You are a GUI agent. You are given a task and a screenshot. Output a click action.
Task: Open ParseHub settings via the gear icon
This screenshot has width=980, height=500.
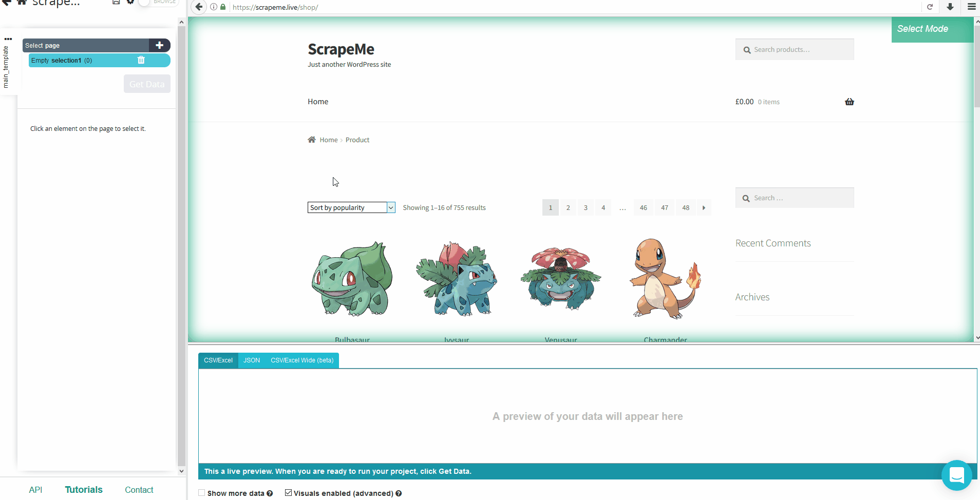[130, 2]
